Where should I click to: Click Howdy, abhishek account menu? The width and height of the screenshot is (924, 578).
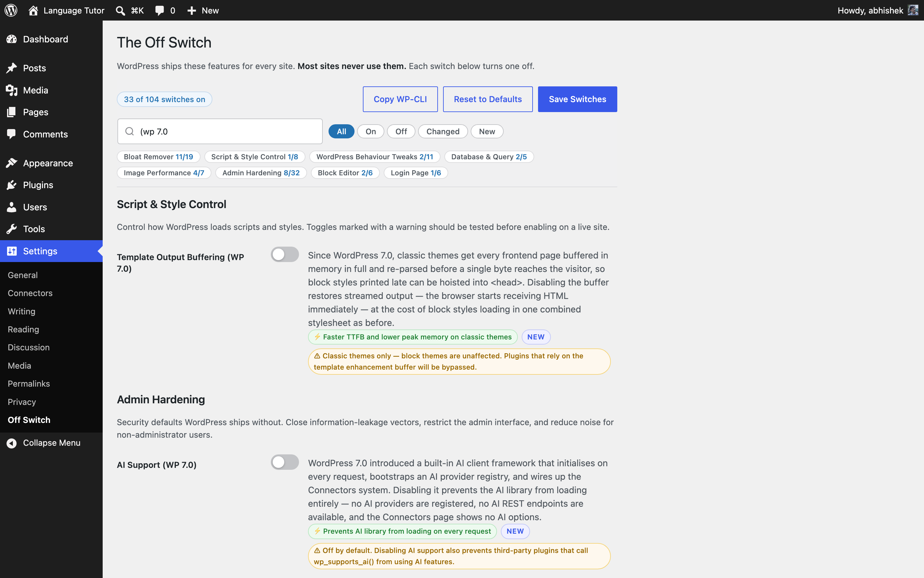click(877, 10)
